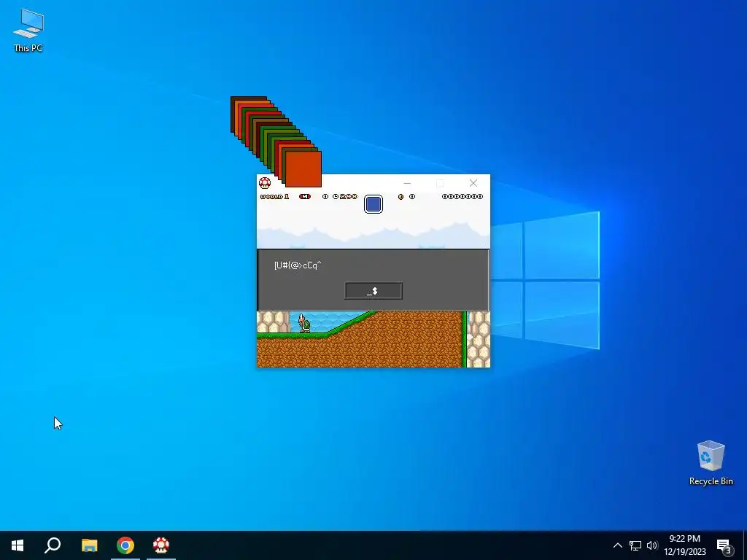Open File Explorer from the taskbar

(89, 545)
